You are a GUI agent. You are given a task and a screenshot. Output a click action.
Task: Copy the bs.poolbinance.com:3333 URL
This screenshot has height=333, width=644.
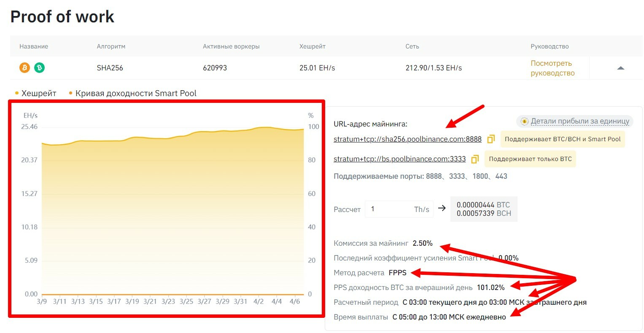pos(475,159)
